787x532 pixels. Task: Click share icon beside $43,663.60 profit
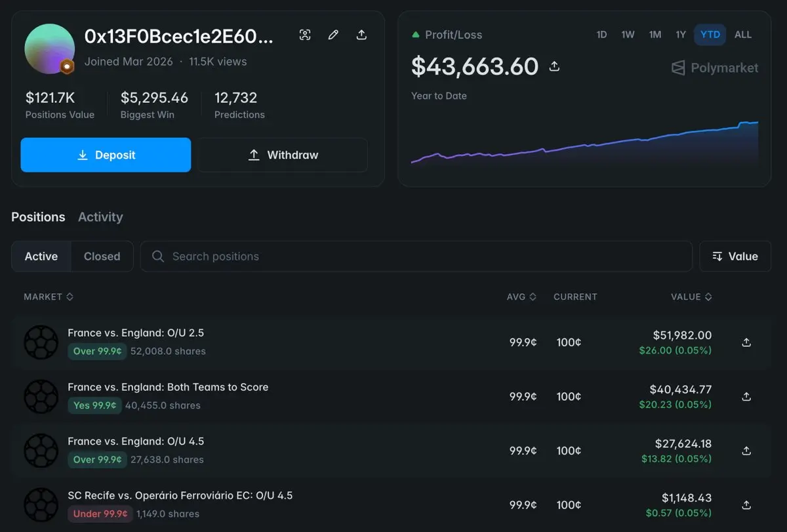(x=554, y=66)
